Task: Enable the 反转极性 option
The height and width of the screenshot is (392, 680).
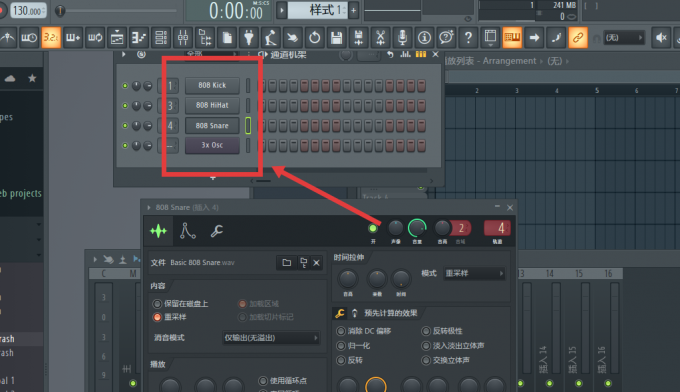Action: tap(442, 331)
